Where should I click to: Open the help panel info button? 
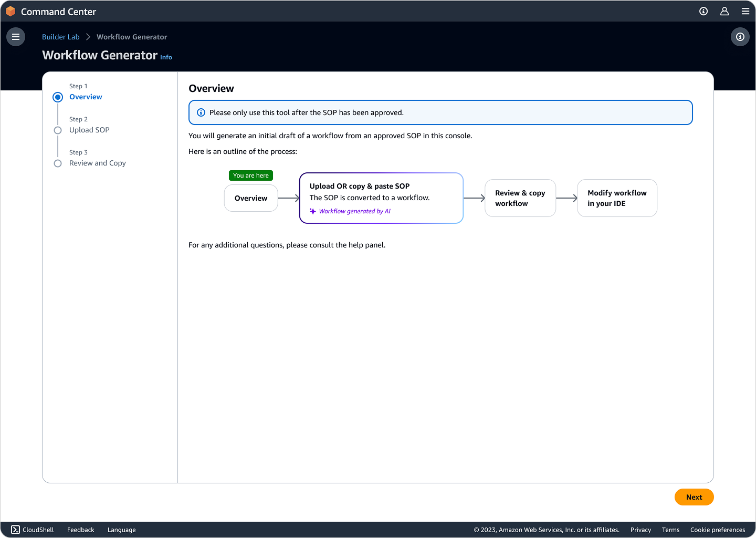coord(740,37)
